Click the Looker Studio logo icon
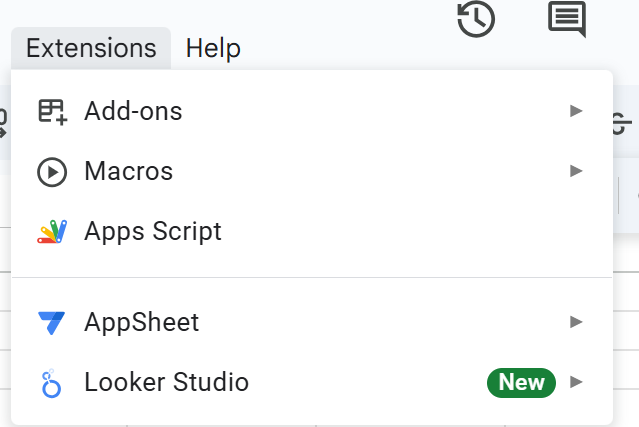The height and width of the screenshot is (427, 639). pyautogui.click(x=52, y=383)
